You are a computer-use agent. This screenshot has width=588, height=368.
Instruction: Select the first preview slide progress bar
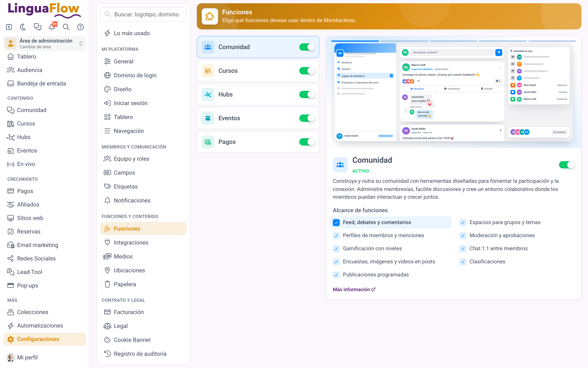pos(355,41)
